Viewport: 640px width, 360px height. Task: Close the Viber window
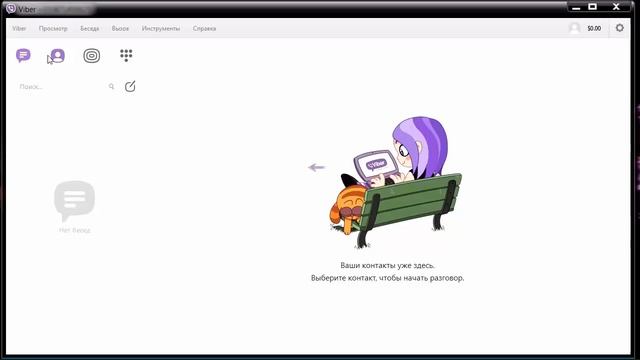coord(616,7)
